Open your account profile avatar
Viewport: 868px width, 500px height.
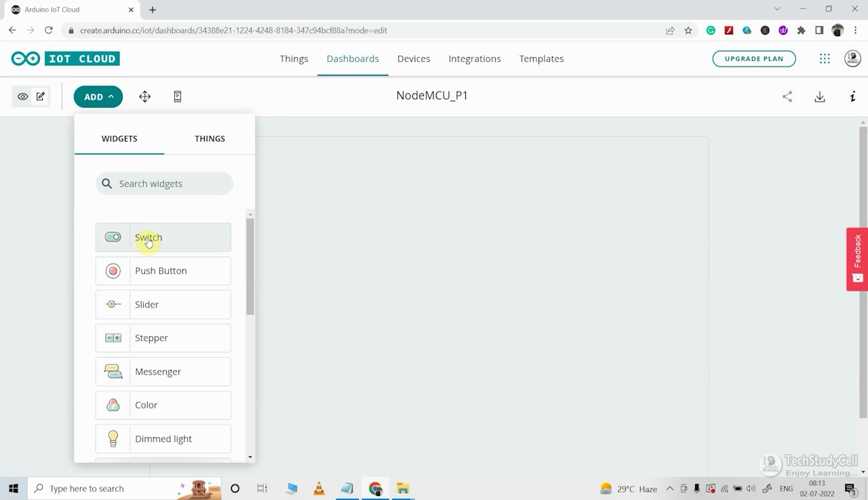click(x=852, y=58)
